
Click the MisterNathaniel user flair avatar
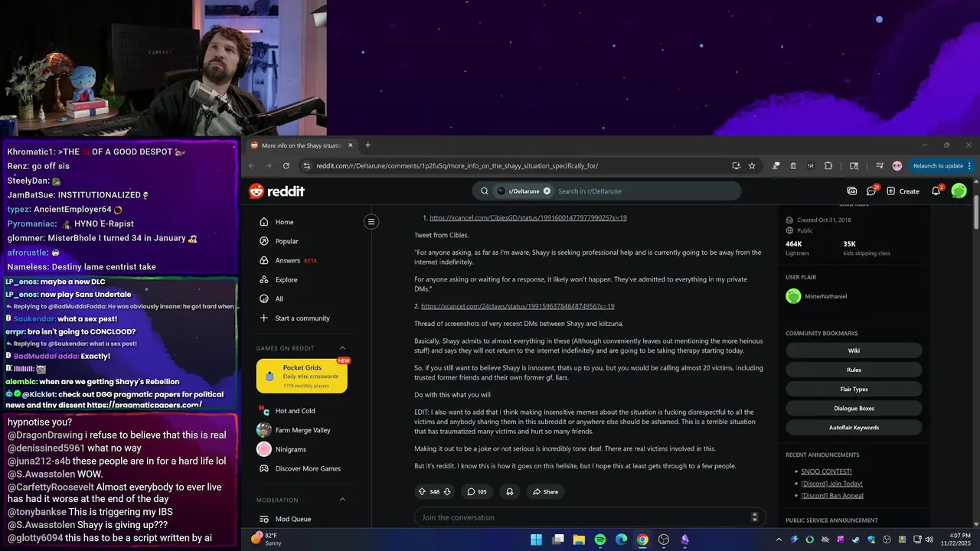coord(793,296)
